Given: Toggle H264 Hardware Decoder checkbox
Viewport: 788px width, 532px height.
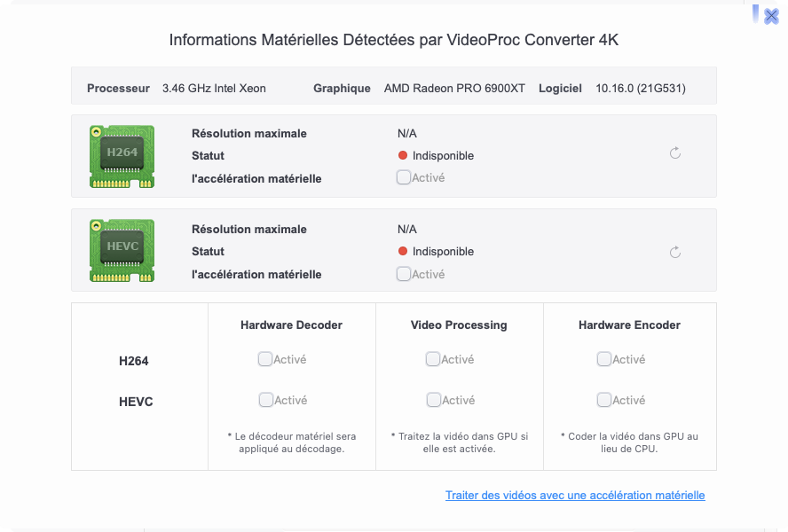Looking at the screenshot, I should click(x=265, y=359).
